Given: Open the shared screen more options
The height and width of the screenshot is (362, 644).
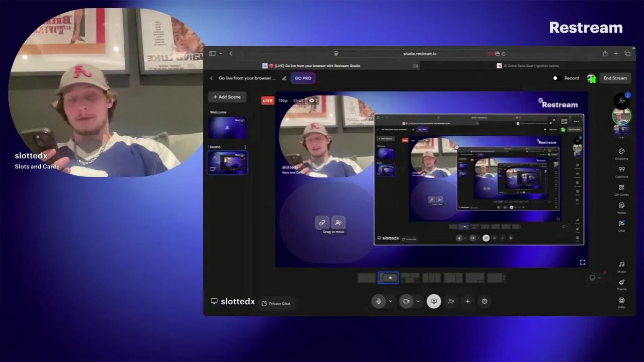Looking at the screenshot, I should [x=576, y=121].
